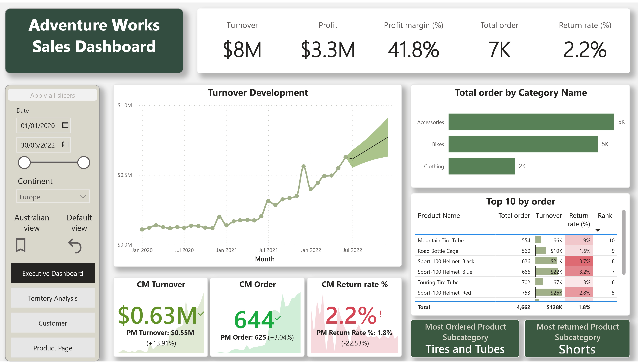Click the right handle of the date slider
Viewport: 638px width, 364px height.
pos(84,163)
